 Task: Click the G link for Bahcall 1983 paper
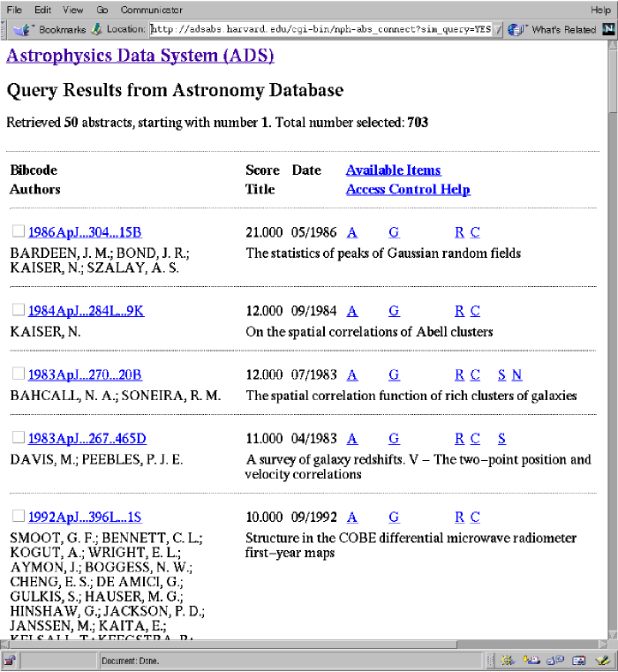tap(394, 374)
